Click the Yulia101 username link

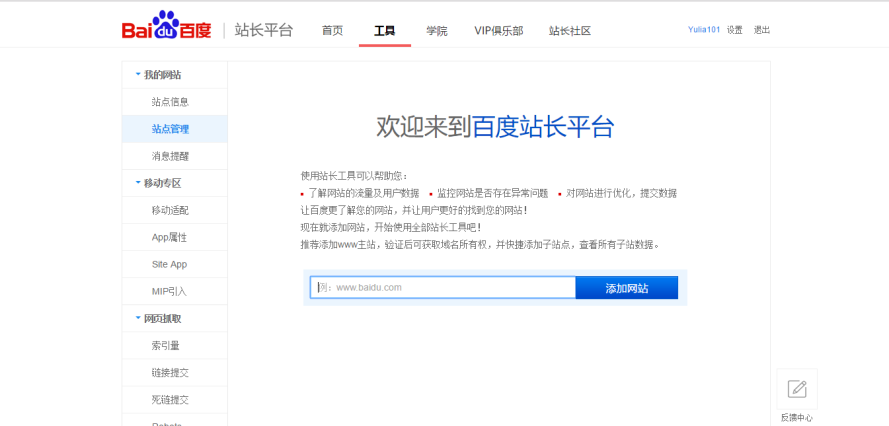tap(704, 30)
